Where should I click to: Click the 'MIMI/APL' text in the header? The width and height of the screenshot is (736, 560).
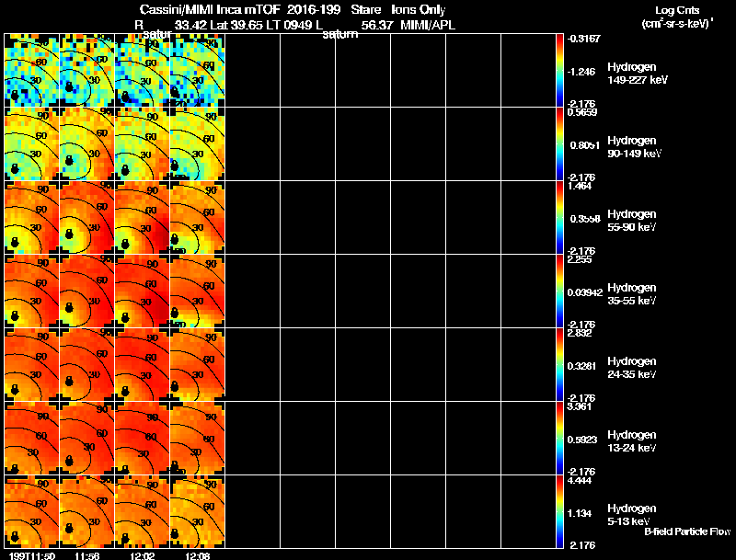coord(428,25)
